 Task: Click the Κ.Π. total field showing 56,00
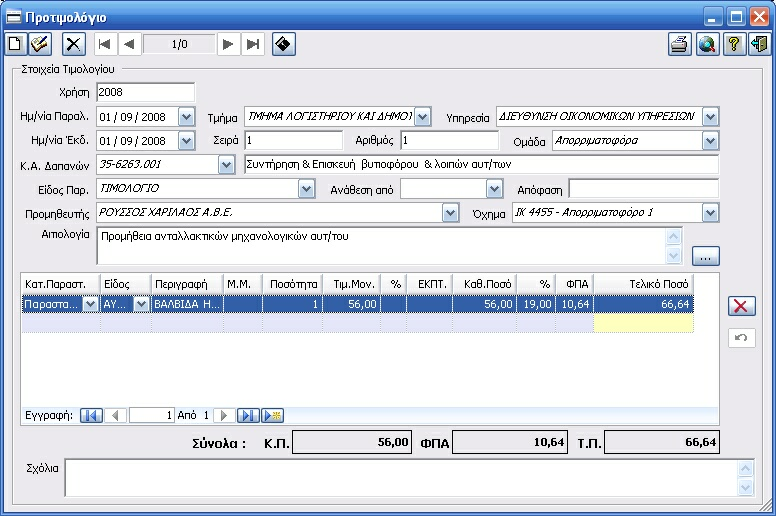click(x=352, y=442)
